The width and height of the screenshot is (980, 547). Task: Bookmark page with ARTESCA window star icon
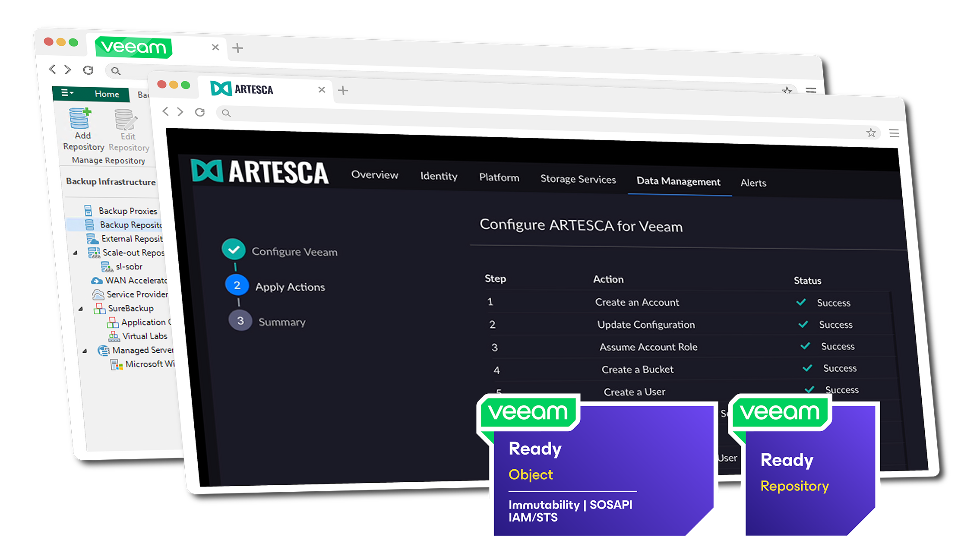[871, 133]
